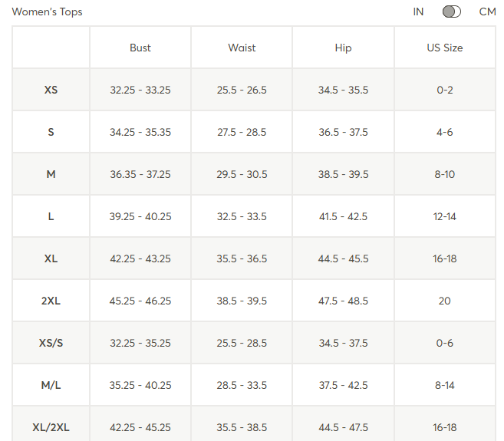504x441 pixels.
Task: Click the Waist column header
Action: [242, 48]
